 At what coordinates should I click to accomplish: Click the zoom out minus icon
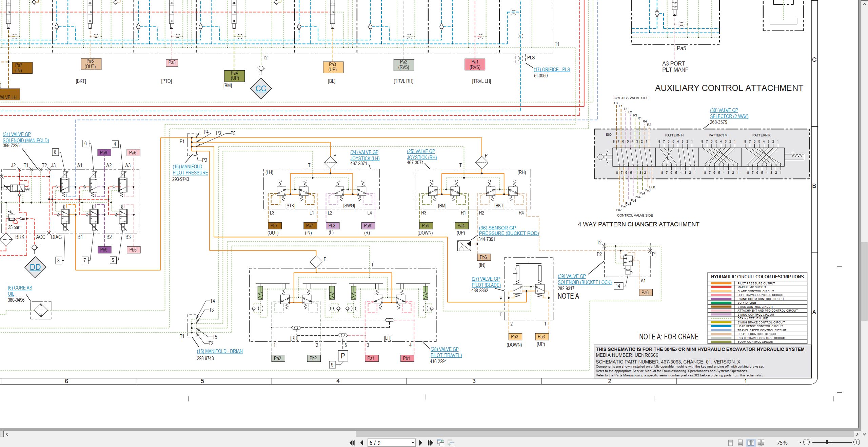click(x=807, y=442)
